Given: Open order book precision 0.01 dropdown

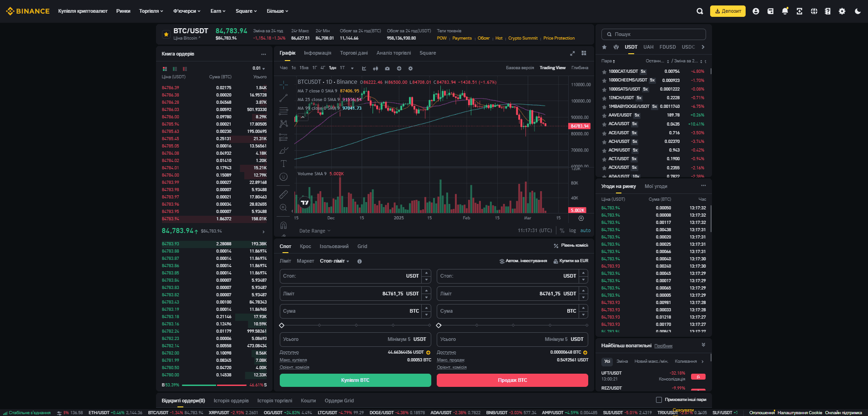Looking at the screenshot, I should coord(259,68).
